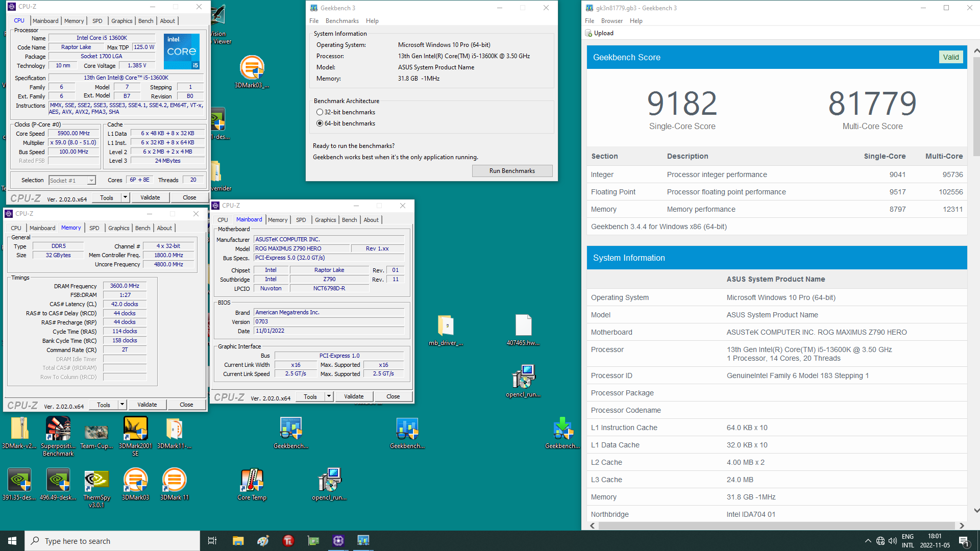
Task: Open the 3DMark11 installer desktop icon
Action: click(174, 433)
